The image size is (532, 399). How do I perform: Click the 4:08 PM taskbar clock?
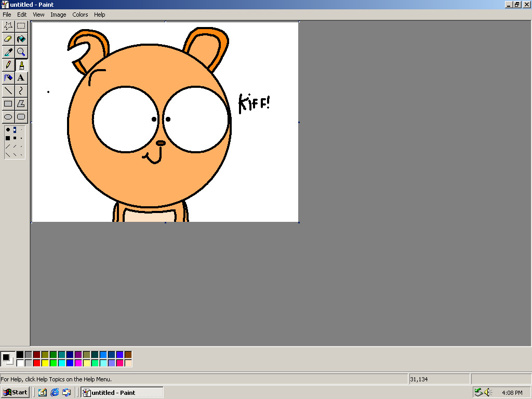pos(512,393)
